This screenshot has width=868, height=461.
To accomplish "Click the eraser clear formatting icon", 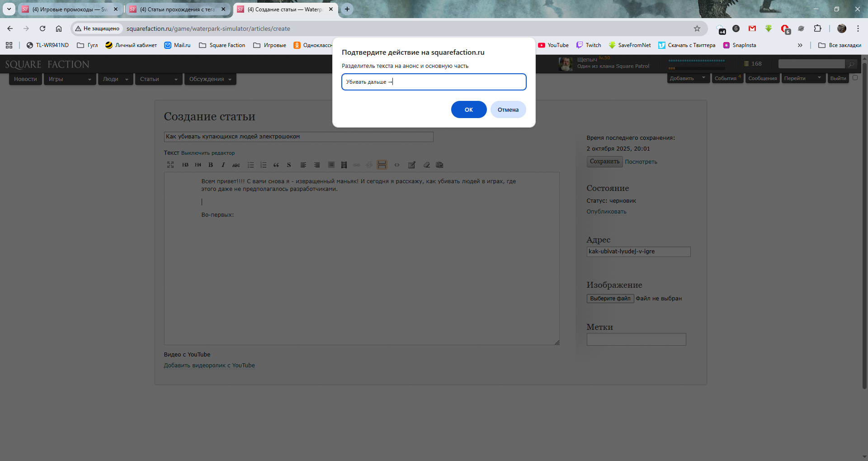I will 426,165.
